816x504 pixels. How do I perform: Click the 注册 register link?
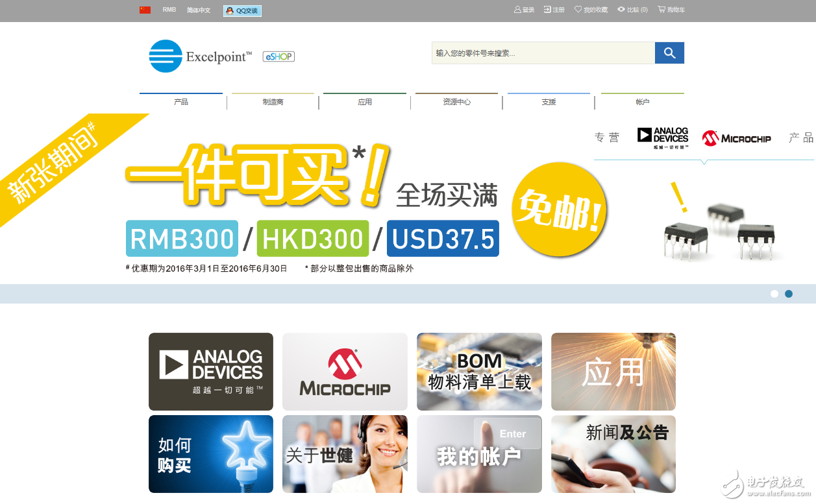point(554,10)
